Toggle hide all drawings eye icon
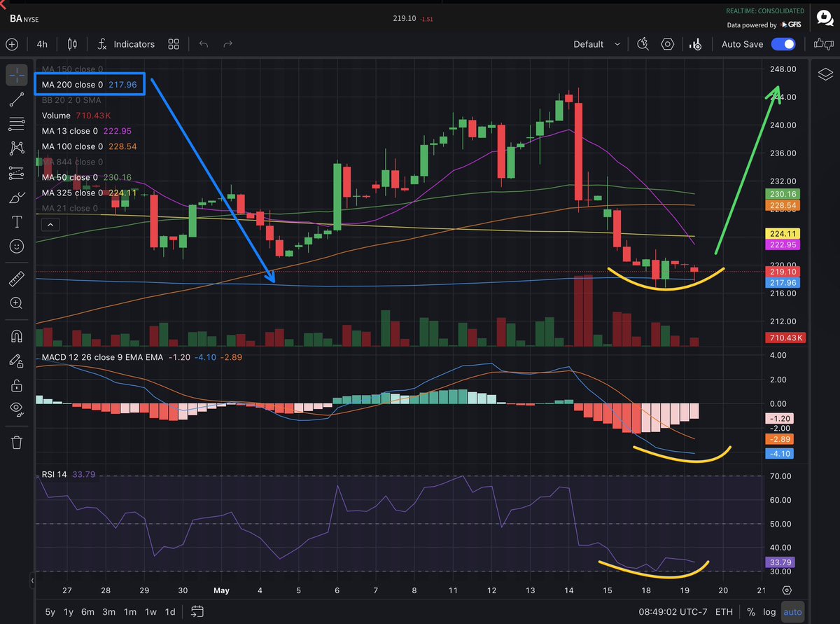The width and height of the screenshot is (840, 624). tap(17, 410)
